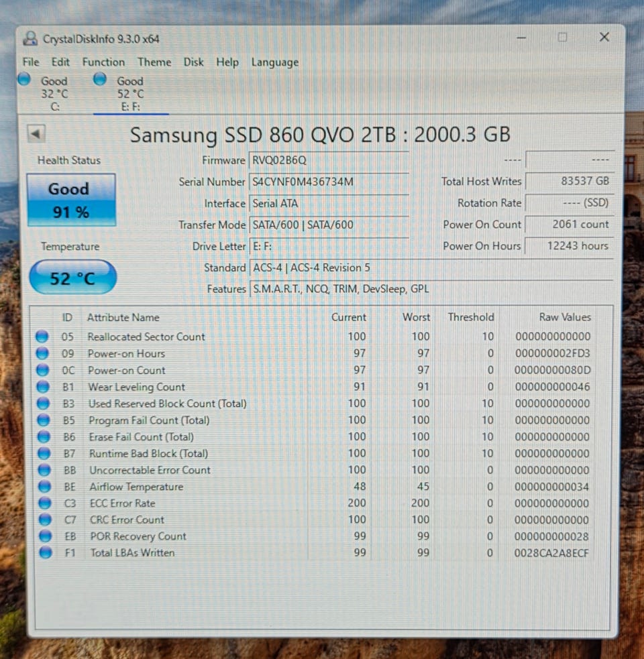Select the Reallocated Sector Count attribute name
This screenshot has width=644, height=659.
(146, 337)
